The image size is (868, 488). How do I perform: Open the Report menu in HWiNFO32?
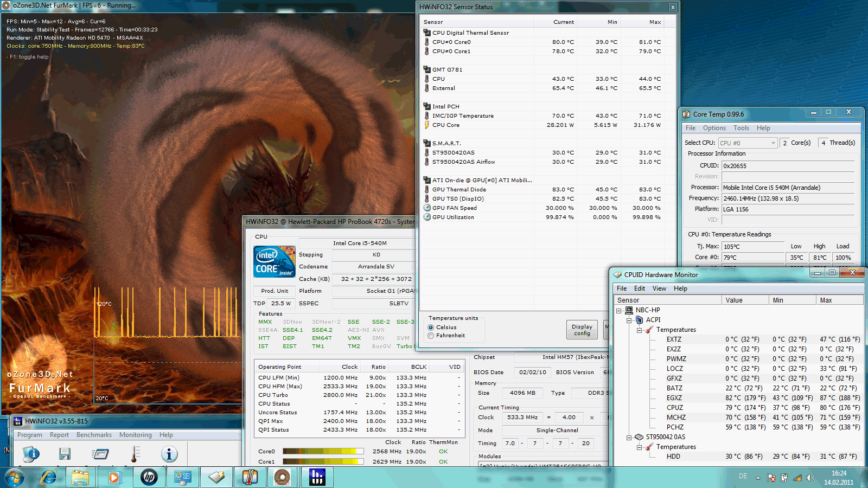pyautogui.click(x=59, y=435)
